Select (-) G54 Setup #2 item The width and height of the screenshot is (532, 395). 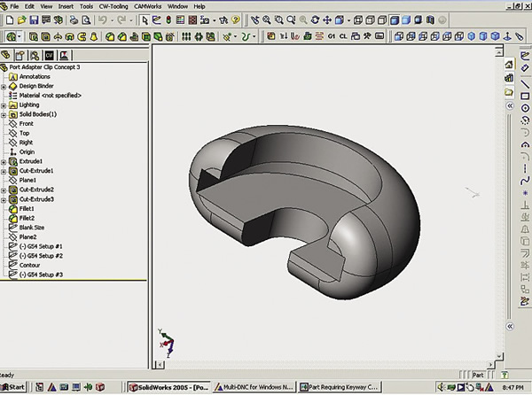41,256
